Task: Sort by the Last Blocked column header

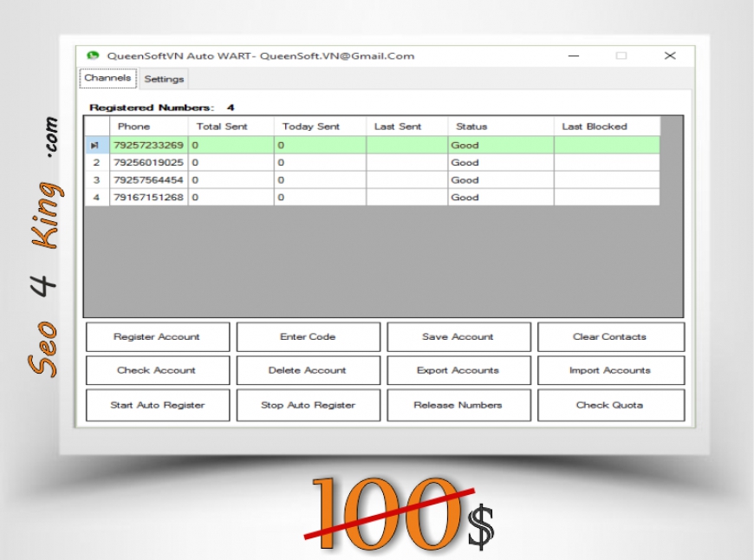Action: (607, 127)
